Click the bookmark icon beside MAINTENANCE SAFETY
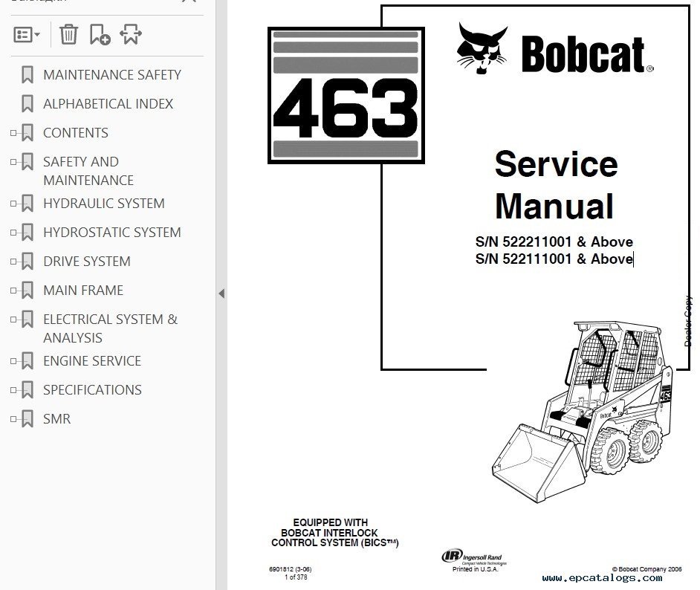The width and height of the screenshot is (700, 590). coord(27,75)
